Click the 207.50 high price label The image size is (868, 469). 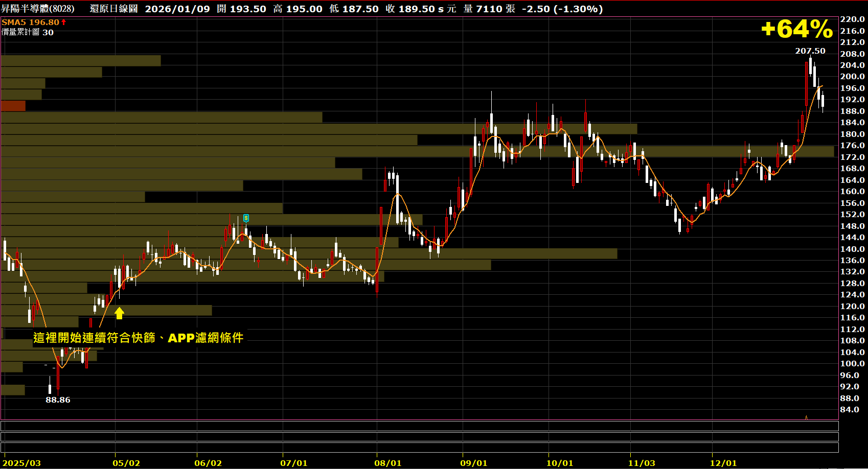point(810,51)
